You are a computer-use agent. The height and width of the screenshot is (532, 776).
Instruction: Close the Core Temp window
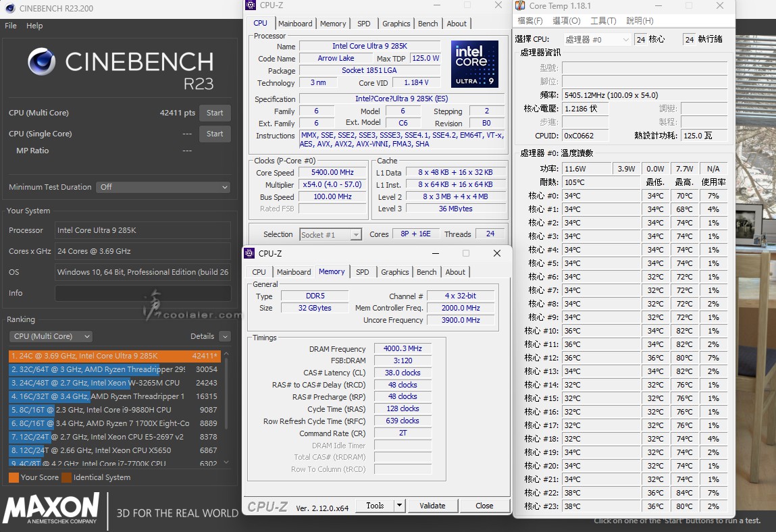click(720, 6)
